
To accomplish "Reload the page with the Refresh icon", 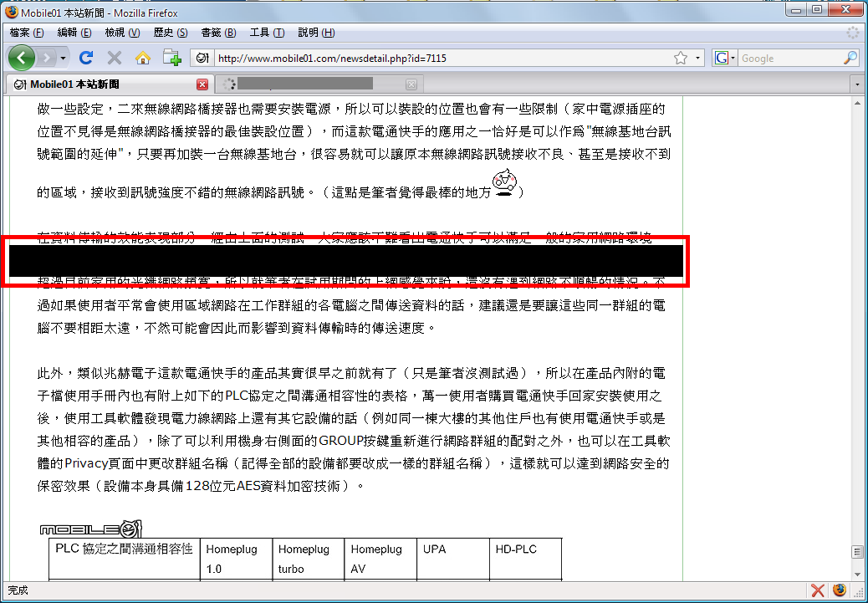I will (x=86, y=58).
